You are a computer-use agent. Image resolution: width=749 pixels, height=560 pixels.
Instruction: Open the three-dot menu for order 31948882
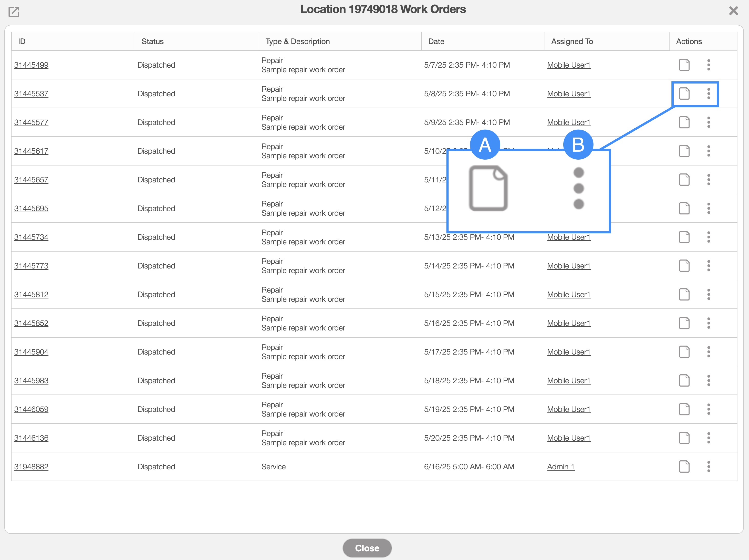[708, 466]
